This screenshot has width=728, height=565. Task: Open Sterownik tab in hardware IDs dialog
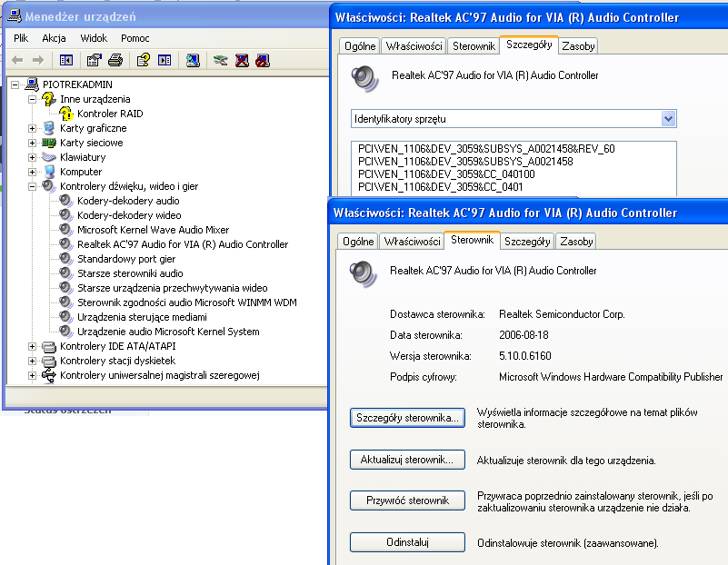pyautogui.click(x=474, y=46)
